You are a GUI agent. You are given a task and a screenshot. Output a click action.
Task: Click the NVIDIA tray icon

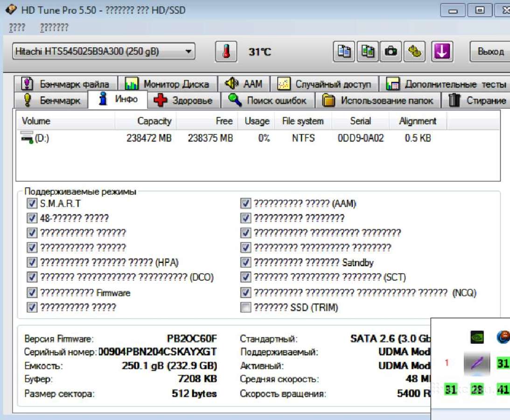click(x=477, y=337)
